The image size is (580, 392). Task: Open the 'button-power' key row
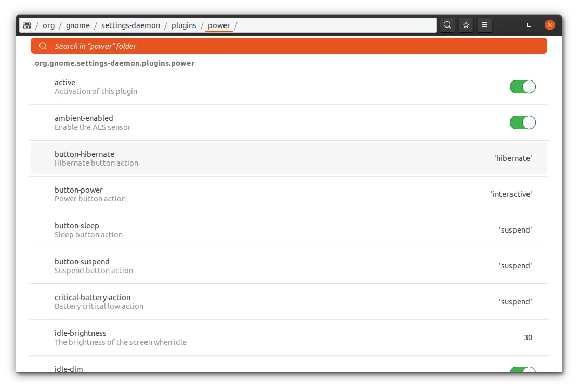pyautogui.click(x=288, y=194)
